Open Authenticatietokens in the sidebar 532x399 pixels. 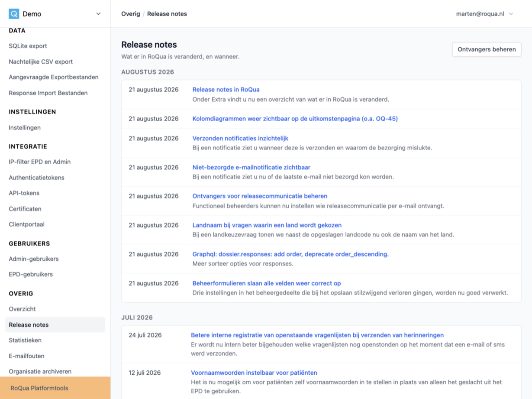(37, 177)
